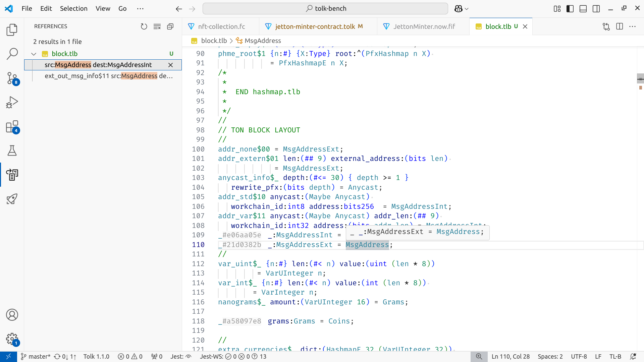Open the rocket icon view in activity bar
Screen dimensions: 644x362
coord(12,199)
